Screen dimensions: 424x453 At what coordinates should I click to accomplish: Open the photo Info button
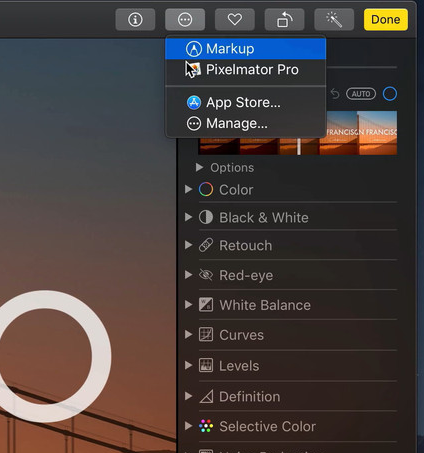[135, 20]
